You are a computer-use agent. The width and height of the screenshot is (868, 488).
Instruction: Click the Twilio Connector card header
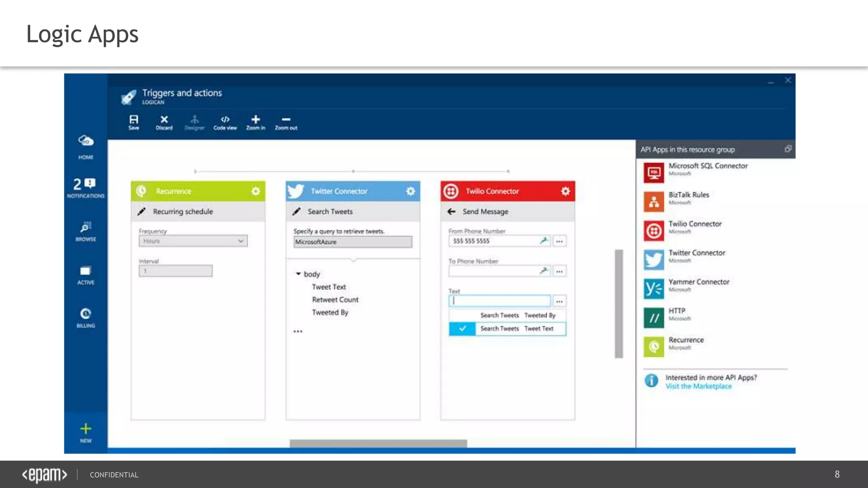point(508,191)
